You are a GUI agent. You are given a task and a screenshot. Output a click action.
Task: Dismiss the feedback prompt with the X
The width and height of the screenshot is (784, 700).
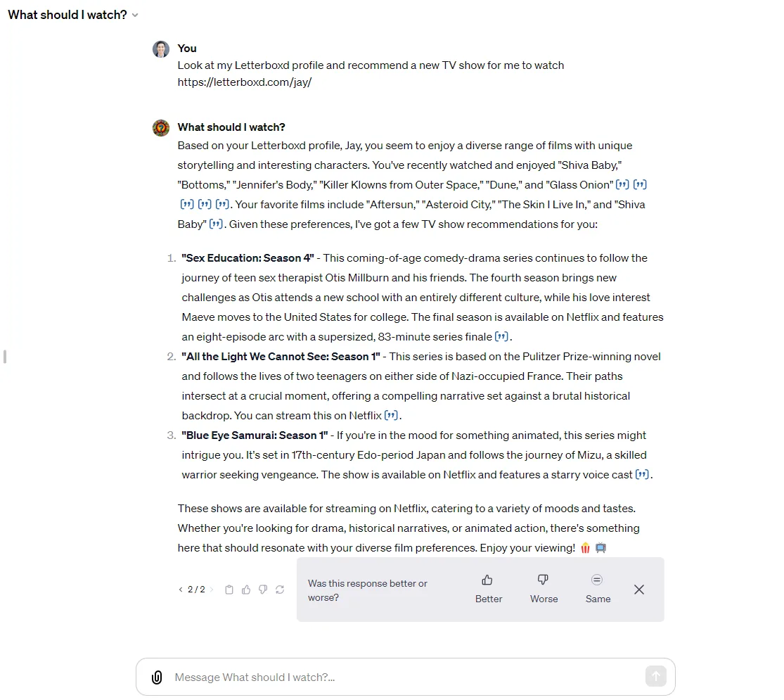tap(639, 590)
